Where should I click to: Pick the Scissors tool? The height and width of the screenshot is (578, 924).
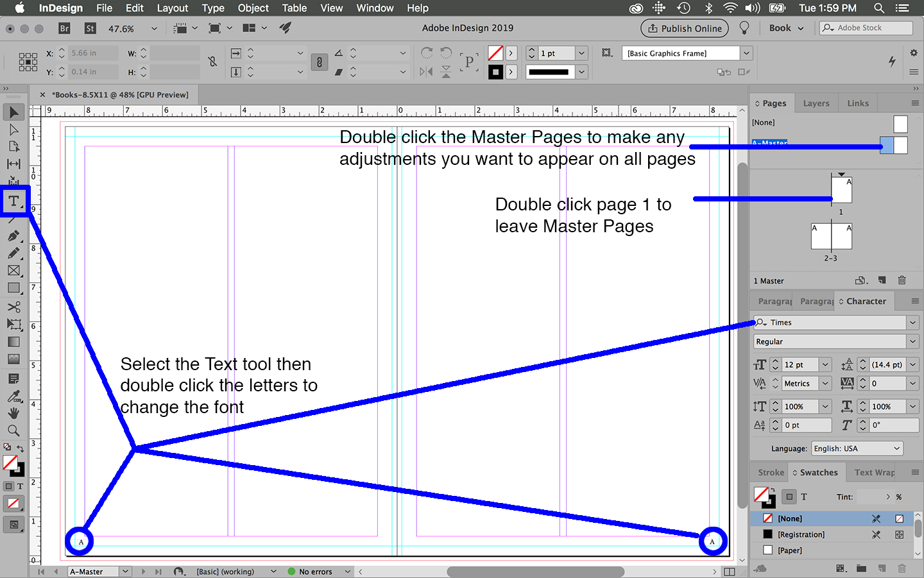(x=13, y=307)
